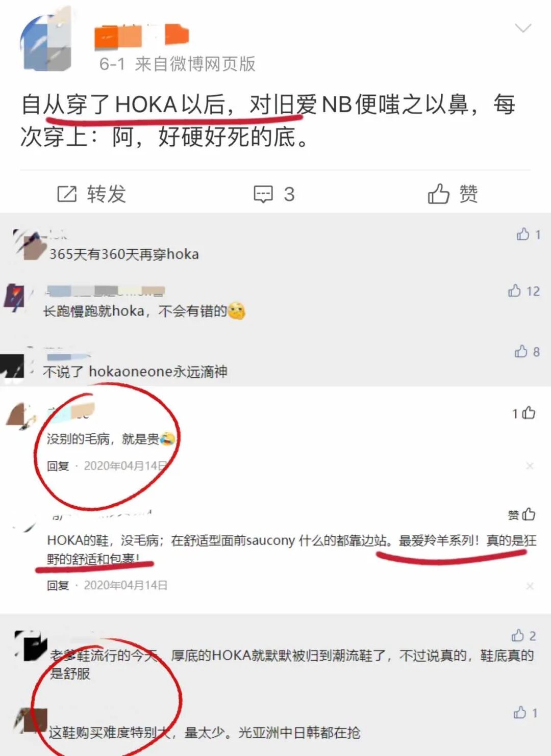Open the post options chevron menu
Image resolution: width=551 pixels, height=756 pixels.
(523, 28)
